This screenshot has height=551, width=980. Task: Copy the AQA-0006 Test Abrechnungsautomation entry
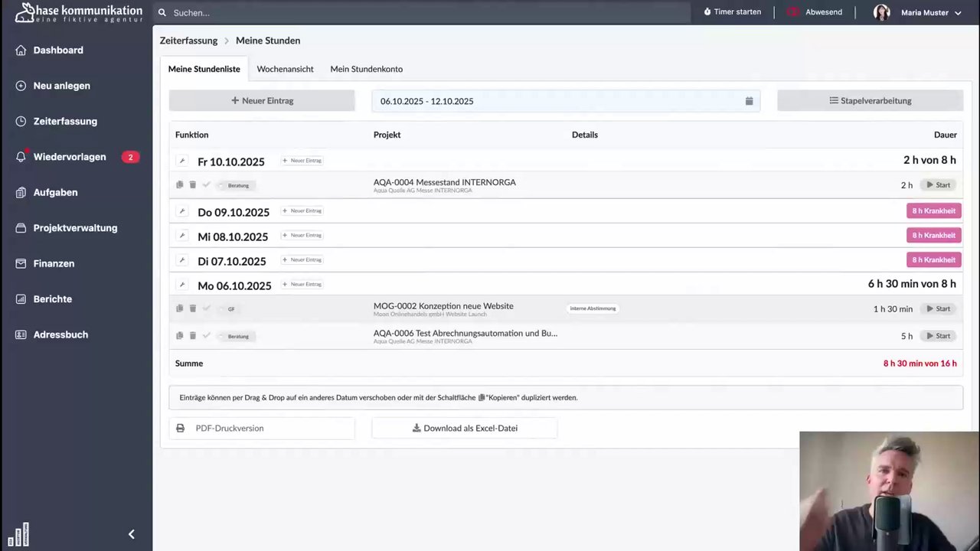click(180, 336)
